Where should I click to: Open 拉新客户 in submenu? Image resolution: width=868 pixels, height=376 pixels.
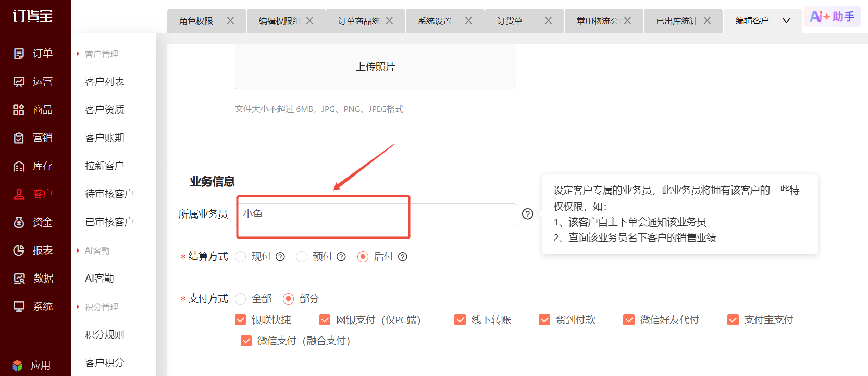[x=105, y=166]
